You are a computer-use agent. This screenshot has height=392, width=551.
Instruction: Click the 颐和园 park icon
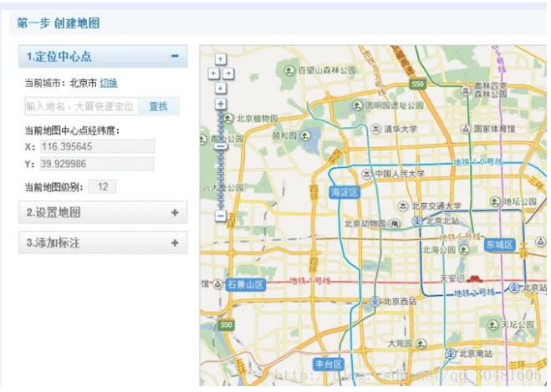306,135
